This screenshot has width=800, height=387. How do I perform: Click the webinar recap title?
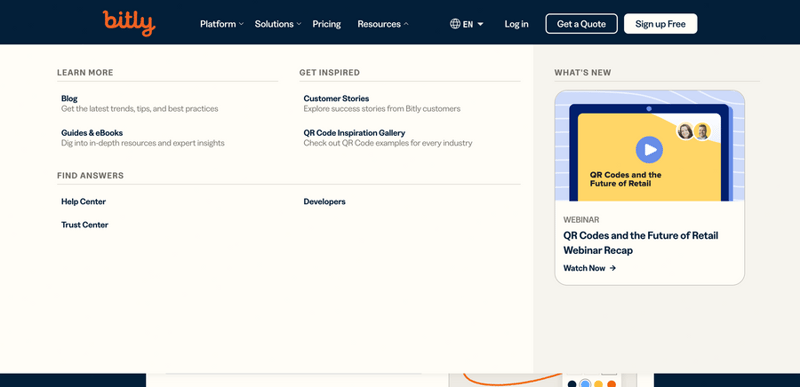tap(640, 243)
